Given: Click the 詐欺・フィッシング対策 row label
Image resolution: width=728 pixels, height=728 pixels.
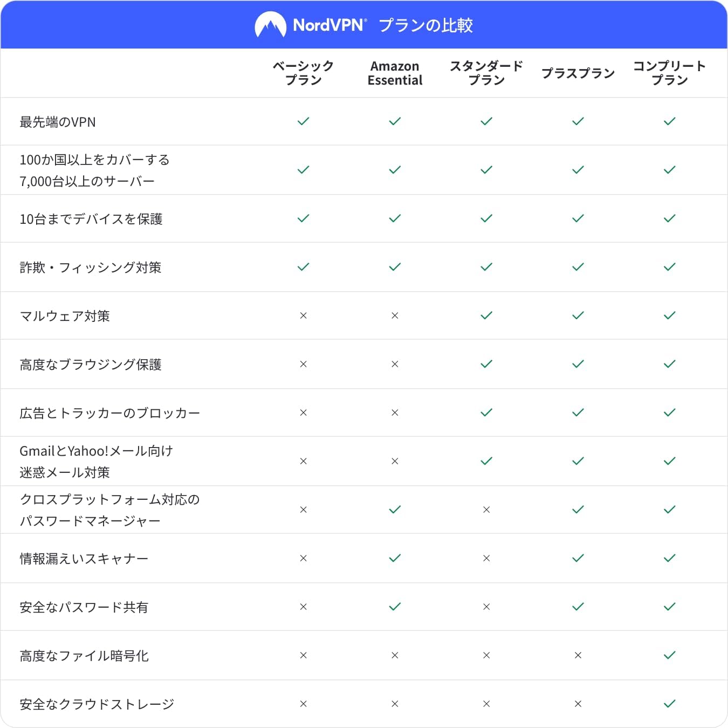Looking at the screenshot, I should point(91,267).
